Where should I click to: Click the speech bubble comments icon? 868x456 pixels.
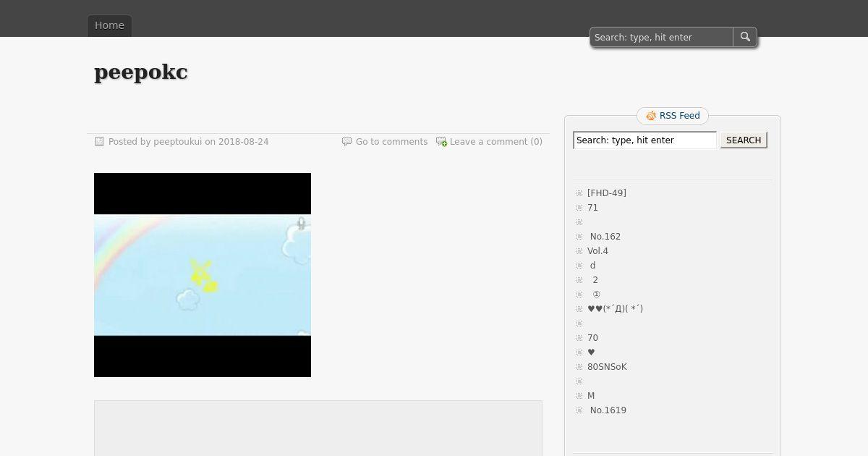coord(346,142)
